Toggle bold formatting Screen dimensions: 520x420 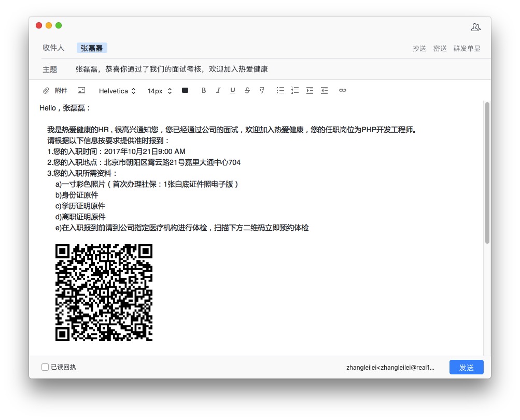204,91
